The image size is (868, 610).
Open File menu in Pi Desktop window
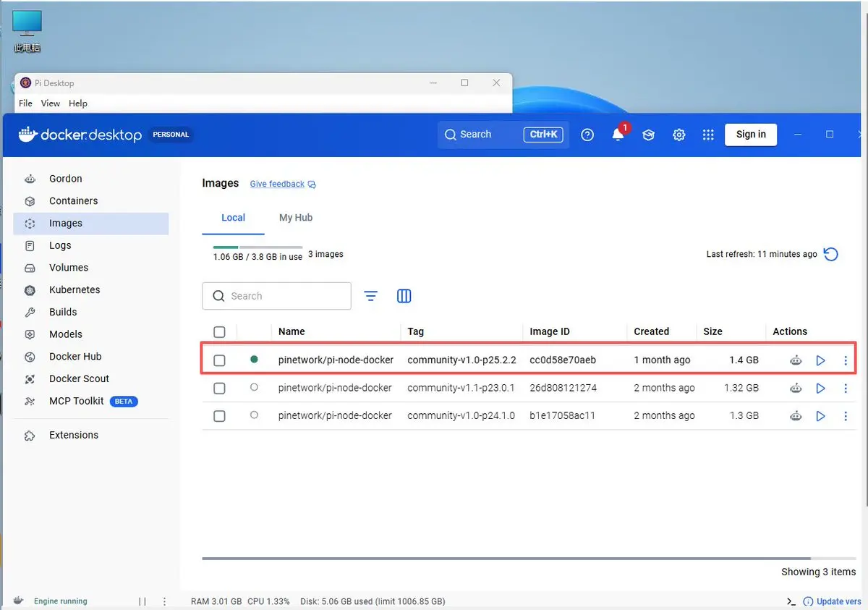point(25,103)
